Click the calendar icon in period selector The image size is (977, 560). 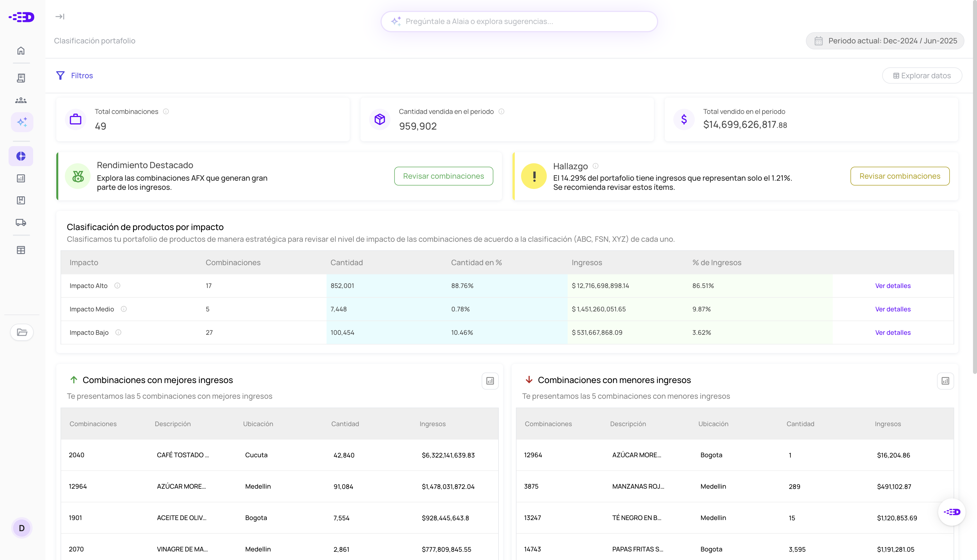click(x=818, y=41)
